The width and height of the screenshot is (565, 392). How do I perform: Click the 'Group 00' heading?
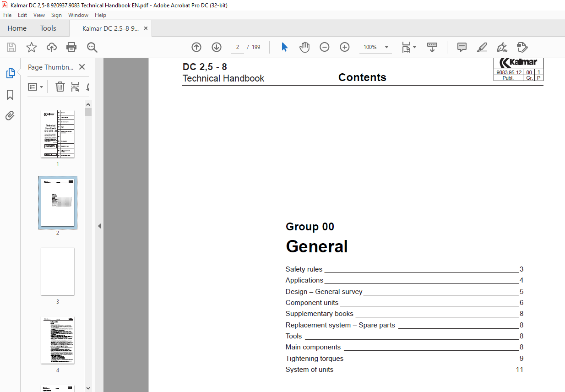(x=310, y=227)
